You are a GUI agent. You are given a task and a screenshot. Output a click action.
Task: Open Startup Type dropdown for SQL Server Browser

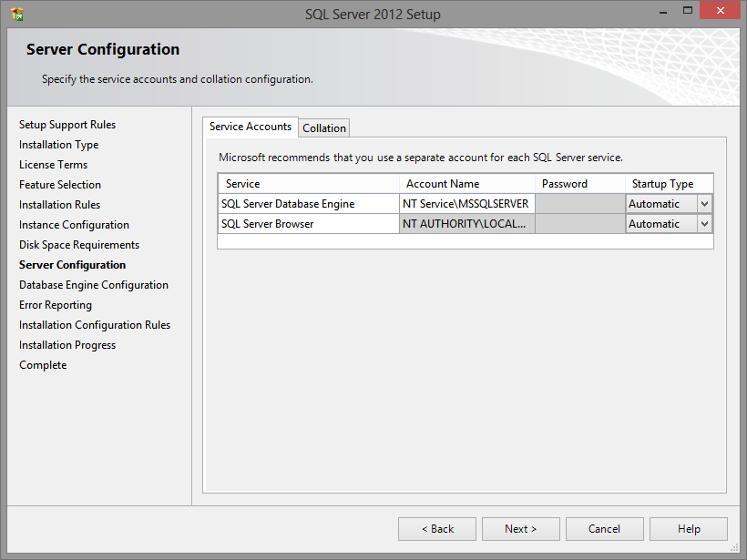(x=704, y=224)
